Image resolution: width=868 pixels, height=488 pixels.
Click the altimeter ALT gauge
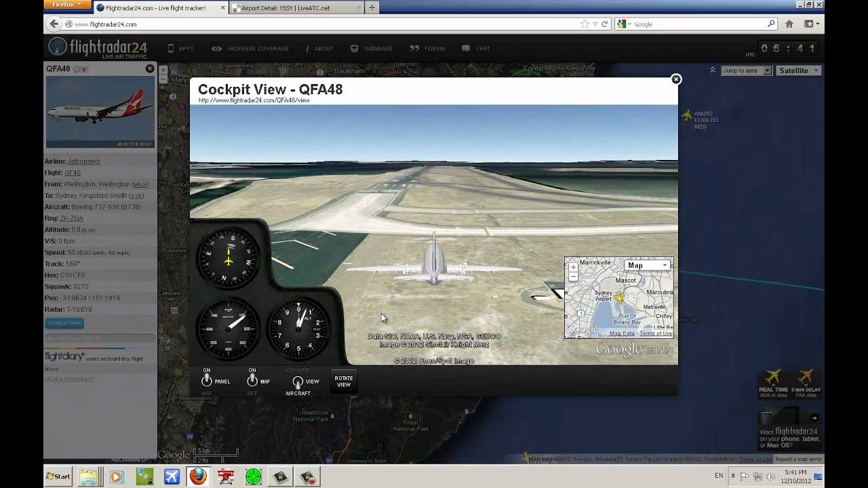click(298, 327)
